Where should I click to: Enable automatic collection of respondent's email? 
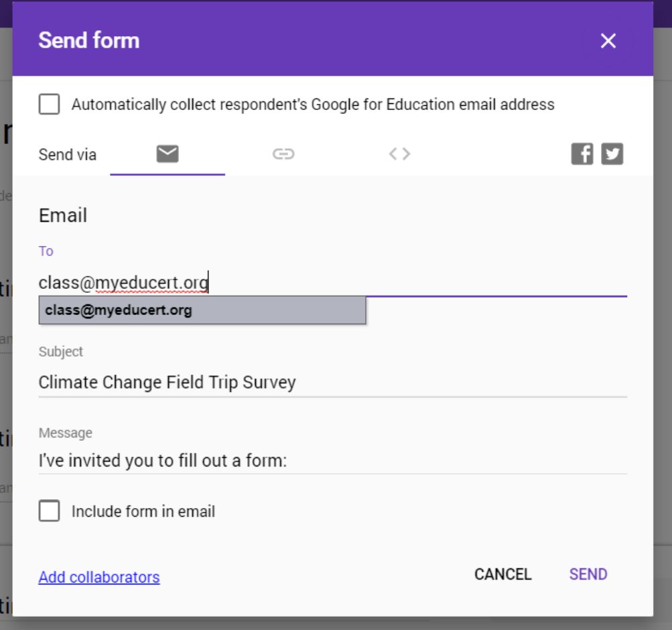point(50,104)
